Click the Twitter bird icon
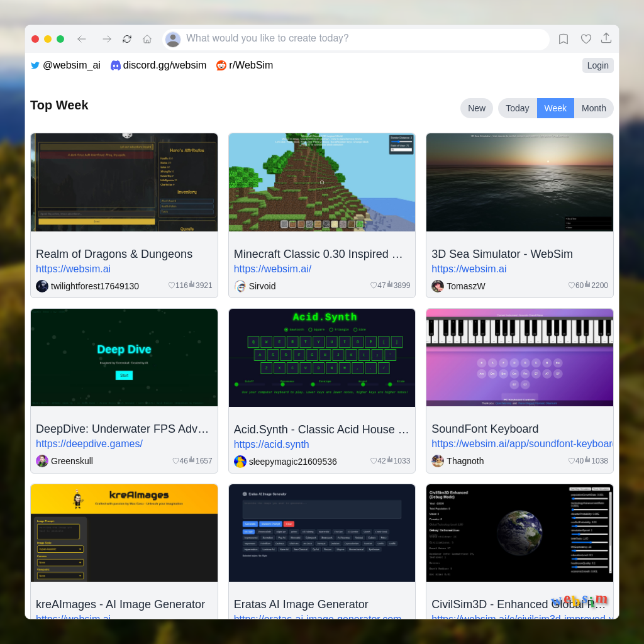644x644 pixels. pyautogui.click(x=35, y=65)
